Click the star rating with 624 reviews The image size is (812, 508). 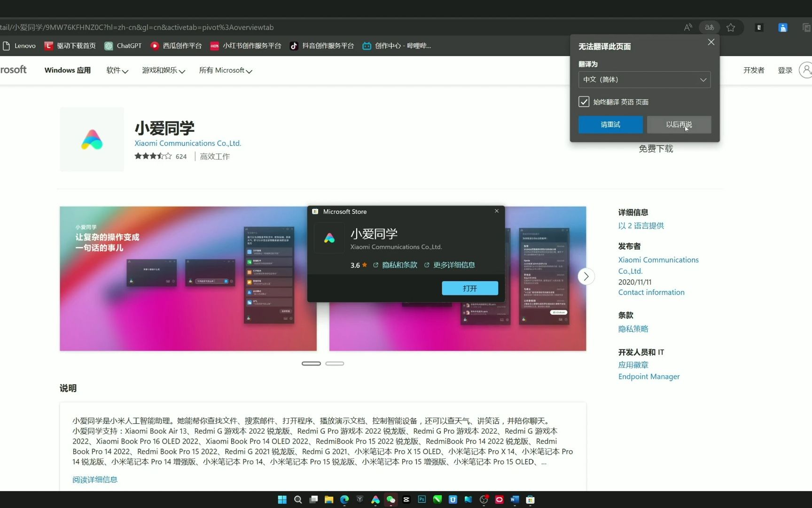click(x=161, y=156)
